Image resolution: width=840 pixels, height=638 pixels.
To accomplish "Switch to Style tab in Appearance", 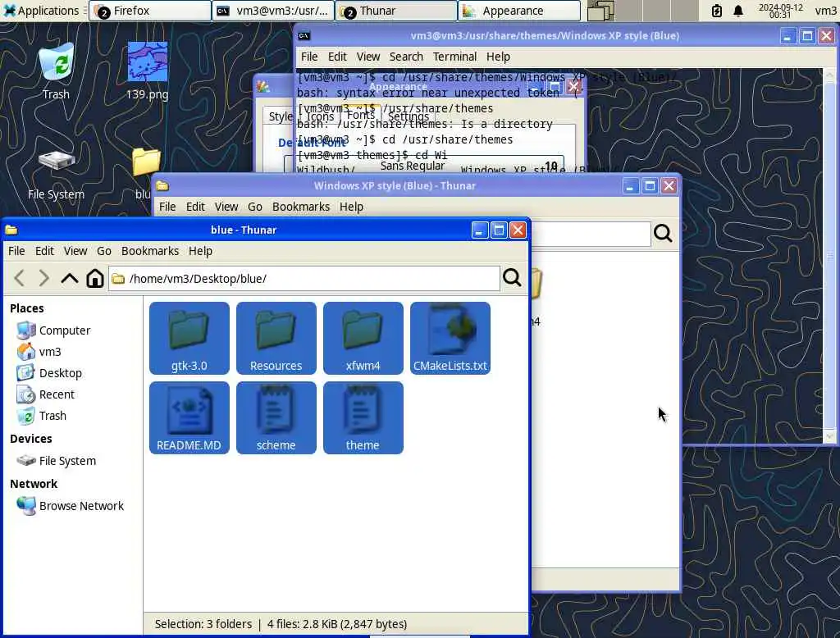I will 280,116.
